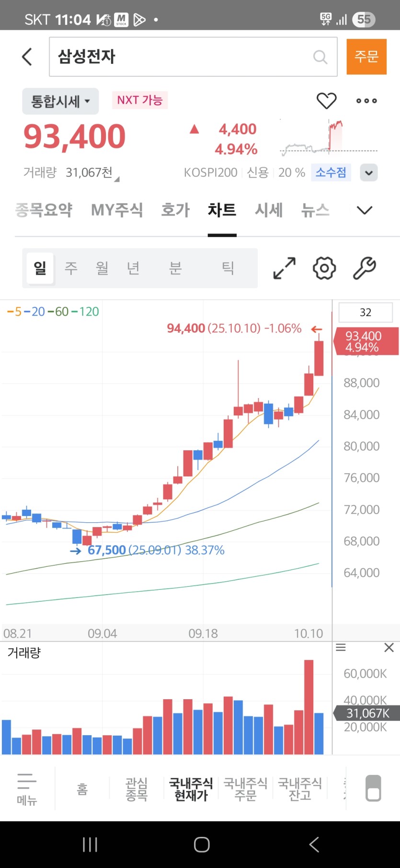
Task: Open the 메뉴 main menu
Action: tap(27, 789)
